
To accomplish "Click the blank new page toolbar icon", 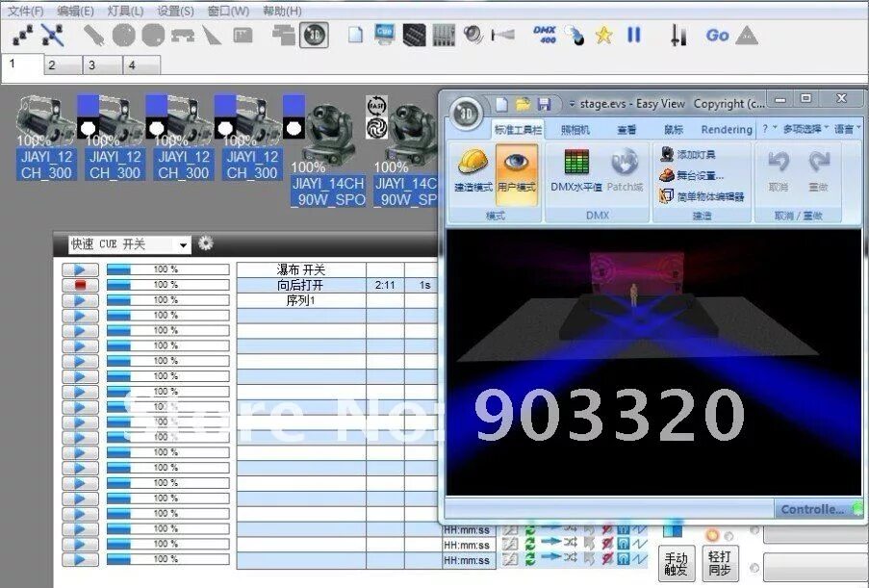I will pos(356,35).
